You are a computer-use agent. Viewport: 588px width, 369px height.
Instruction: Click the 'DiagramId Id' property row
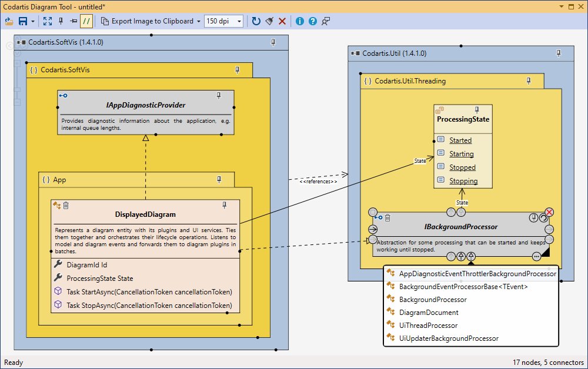click(145, 265)
